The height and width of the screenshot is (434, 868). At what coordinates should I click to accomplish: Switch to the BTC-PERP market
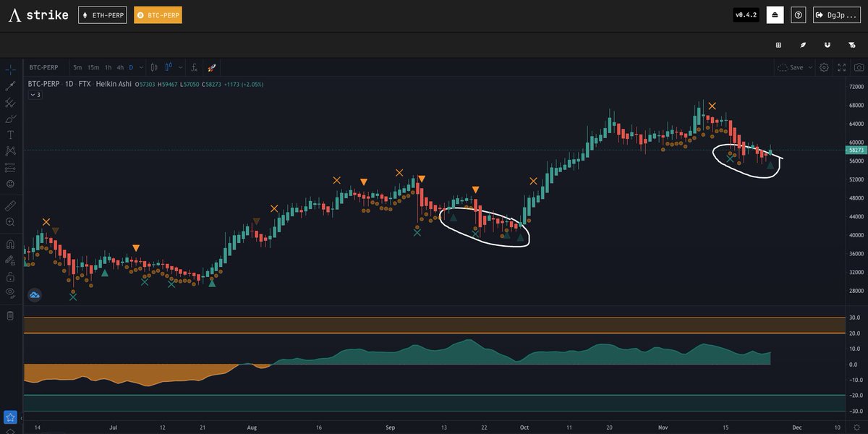(x=158, y=15)
